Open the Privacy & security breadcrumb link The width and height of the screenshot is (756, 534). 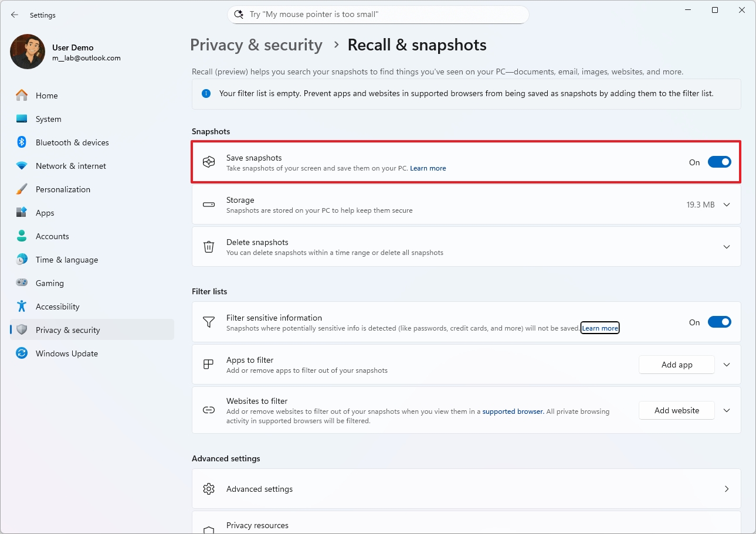(x=256, y=45)
